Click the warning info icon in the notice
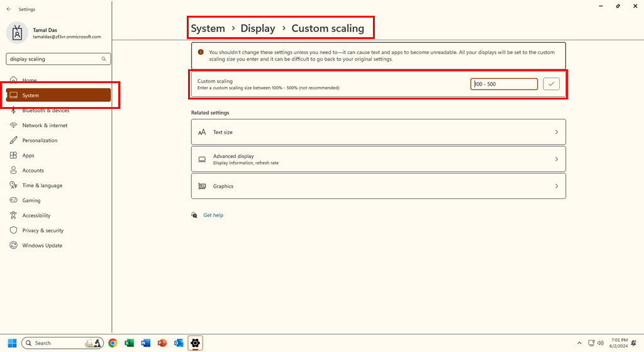This screenshot has width=644, height=352. click(x=201, y=52)
